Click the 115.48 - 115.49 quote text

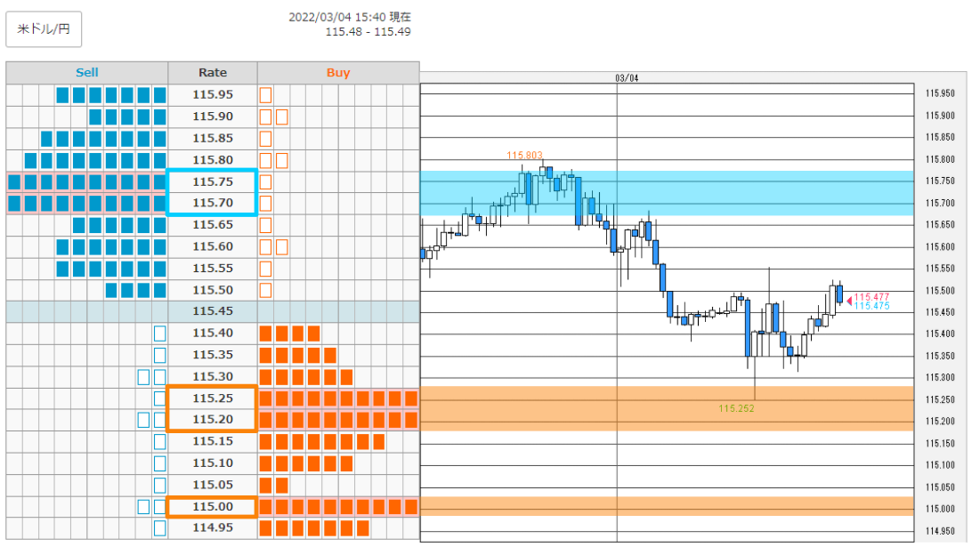(x=369, y=32)
